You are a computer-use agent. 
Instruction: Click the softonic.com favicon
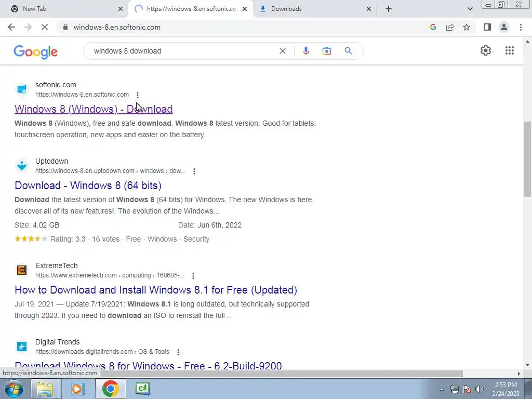tap(22, 89)
